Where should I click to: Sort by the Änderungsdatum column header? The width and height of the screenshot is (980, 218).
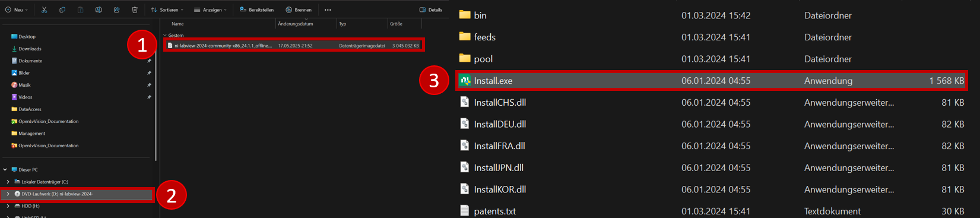pyautogui.click(x=295, y=24)
